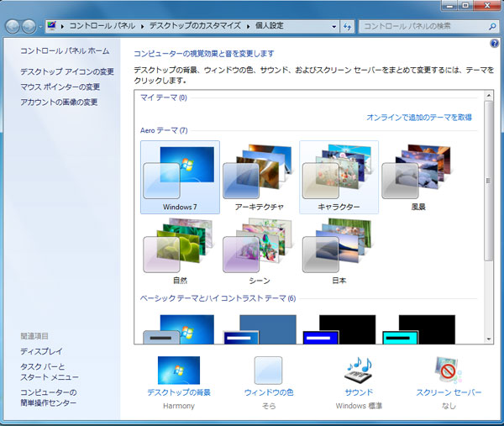Viewport: 504px width, 426px height.
Task: Click the refresh button in address bar
Action: pos(347,26)
